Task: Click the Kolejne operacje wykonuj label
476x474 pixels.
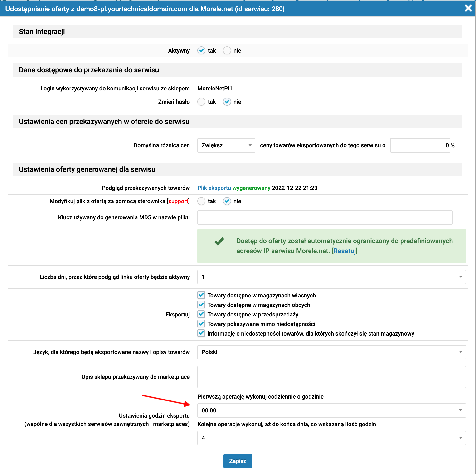Action: pyautogui.click(x=287, y=424)
